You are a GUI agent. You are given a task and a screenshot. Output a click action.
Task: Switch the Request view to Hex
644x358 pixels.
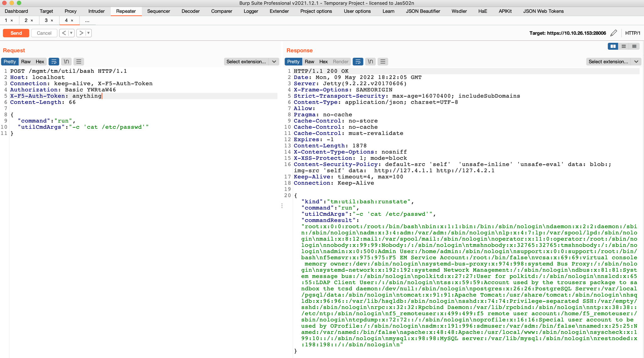(40, 61)
